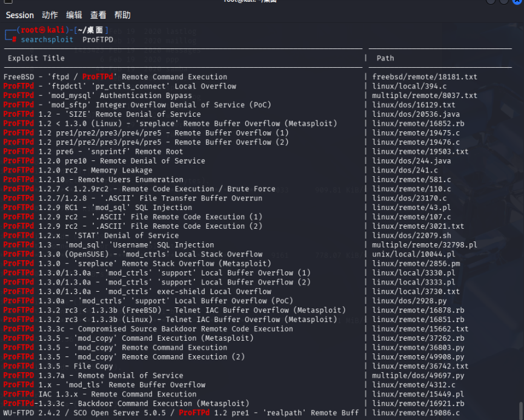Select path linux/remote/16921.rb
Screen dimensions: 524x420
(418, 404)
